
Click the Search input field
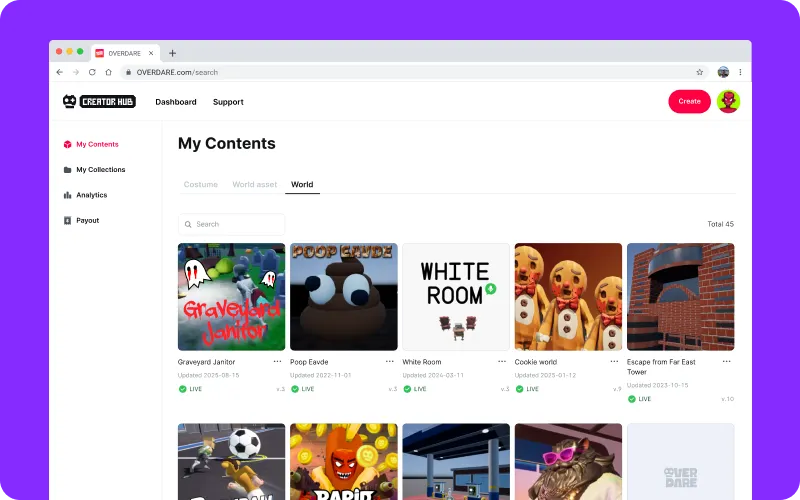tap(231, 224)
